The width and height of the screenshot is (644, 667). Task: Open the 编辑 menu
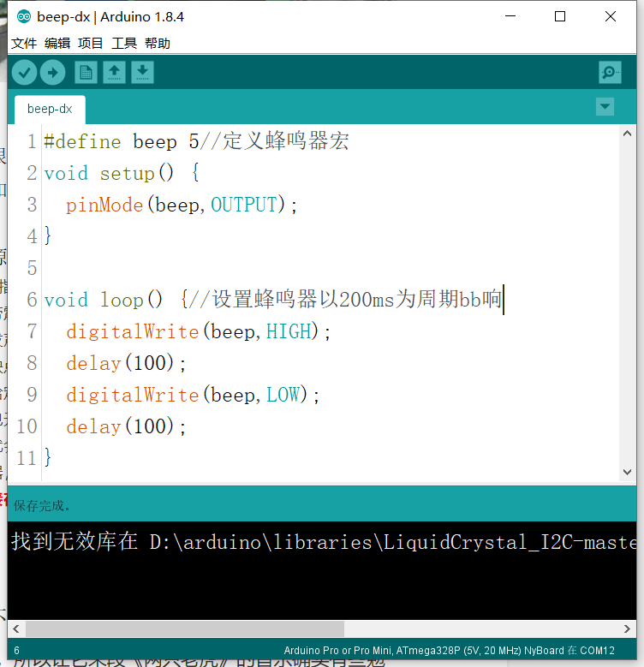point(57,44)
